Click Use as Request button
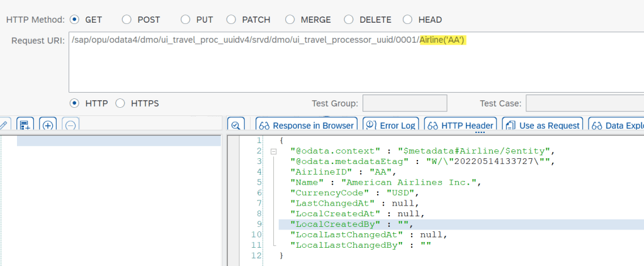 pyautogui.click(x=542, y=125)
